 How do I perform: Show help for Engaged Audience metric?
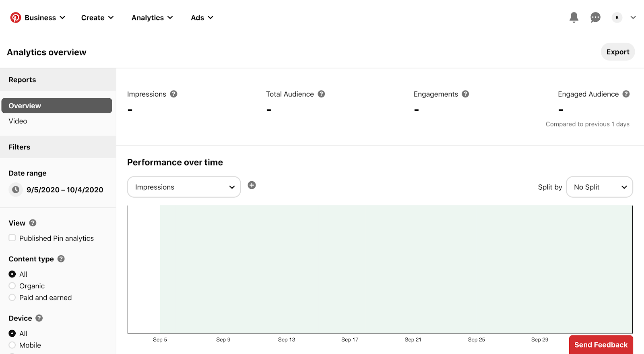coord(626,94)
